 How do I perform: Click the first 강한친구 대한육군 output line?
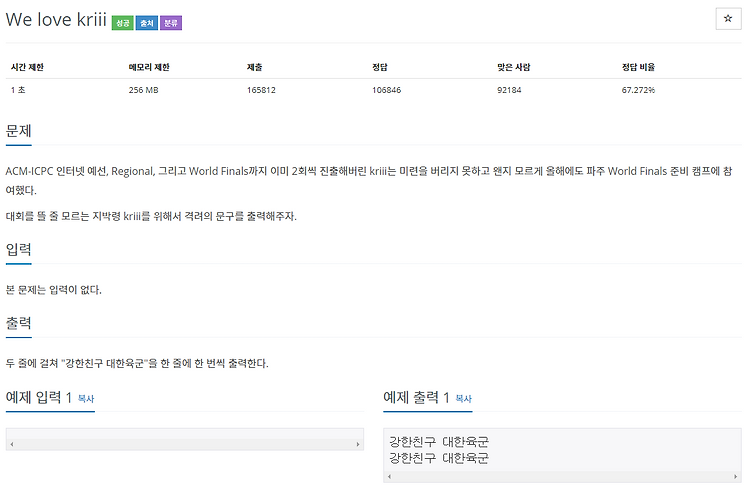[439, 441]
